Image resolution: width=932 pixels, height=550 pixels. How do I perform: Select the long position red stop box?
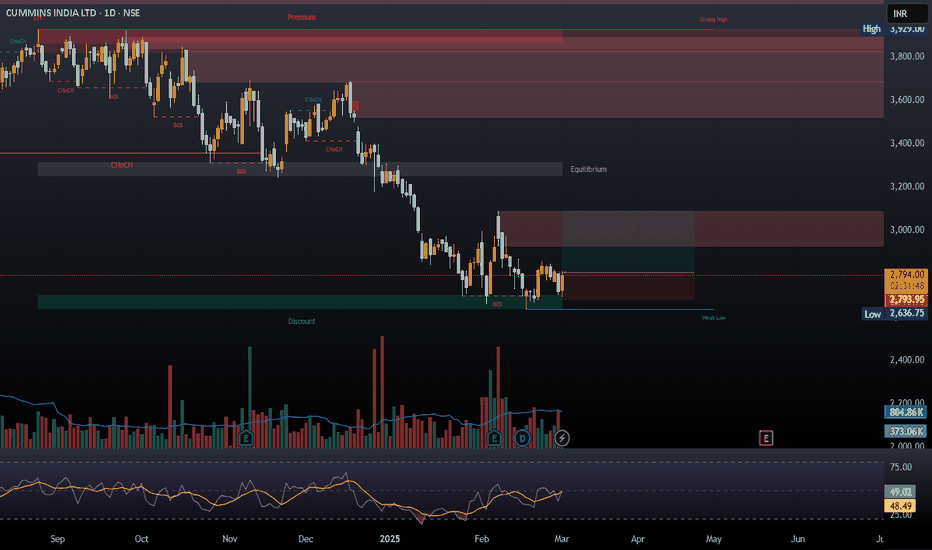click(628, 287)
